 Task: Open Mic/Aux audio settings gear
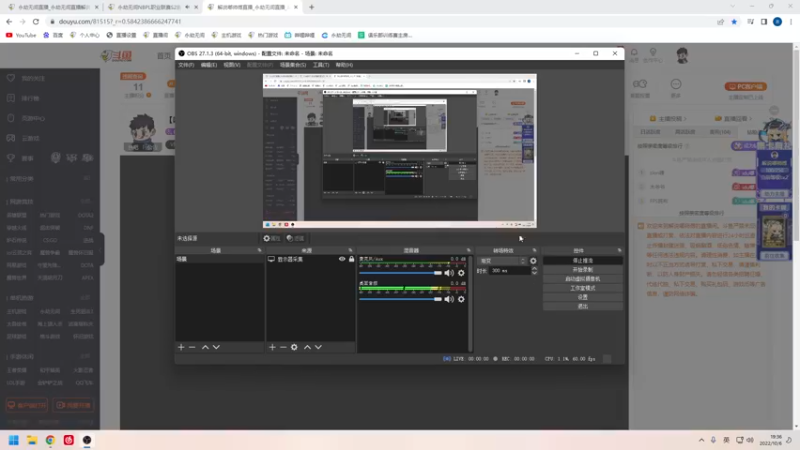click(461, 273)
